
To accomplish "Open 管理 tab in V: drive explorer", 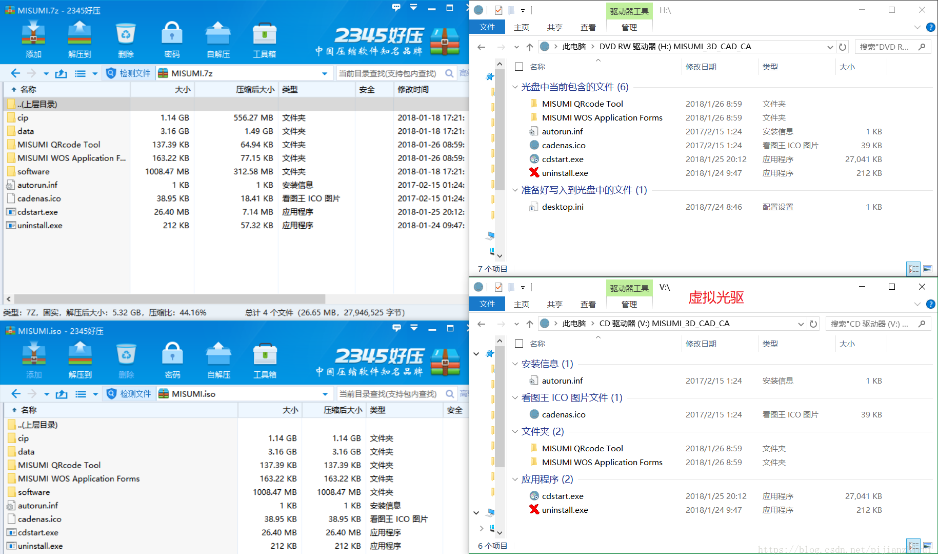I will (x=629, y=304).
